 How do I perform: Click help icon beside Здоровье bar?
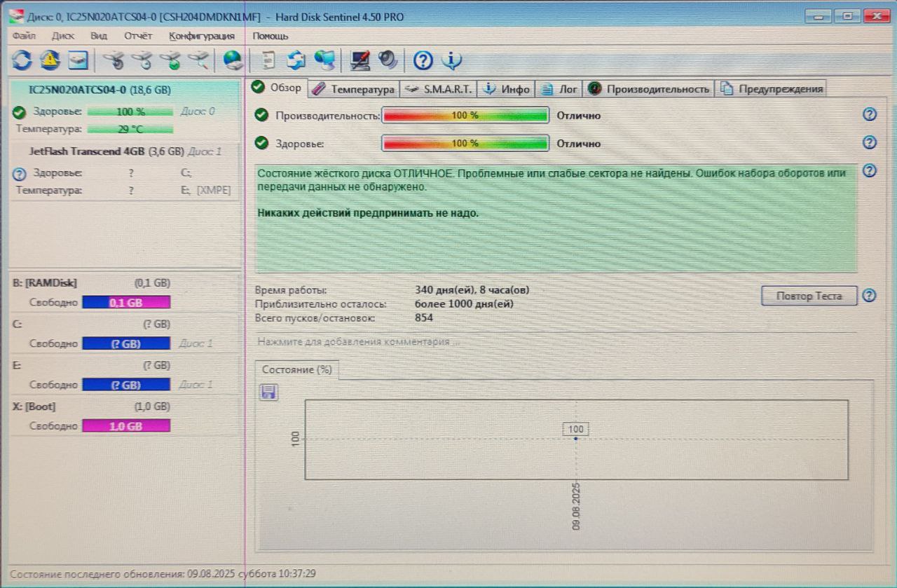pos(870,142)
